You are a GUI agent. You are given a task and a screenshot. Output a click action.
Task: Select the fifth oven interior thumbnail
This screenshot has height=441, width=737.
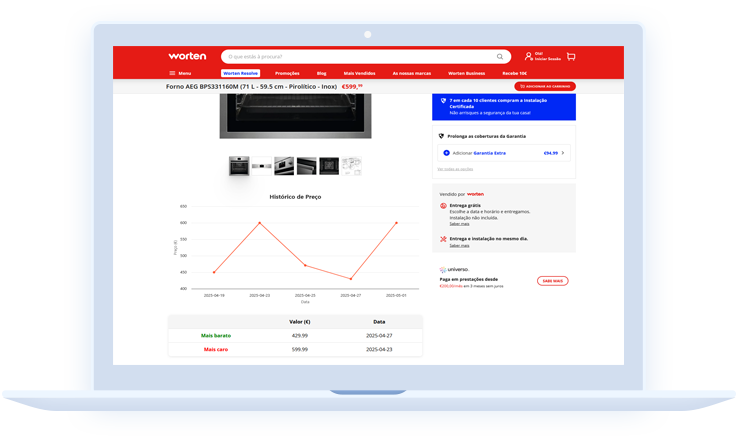(x=329, y=166)
